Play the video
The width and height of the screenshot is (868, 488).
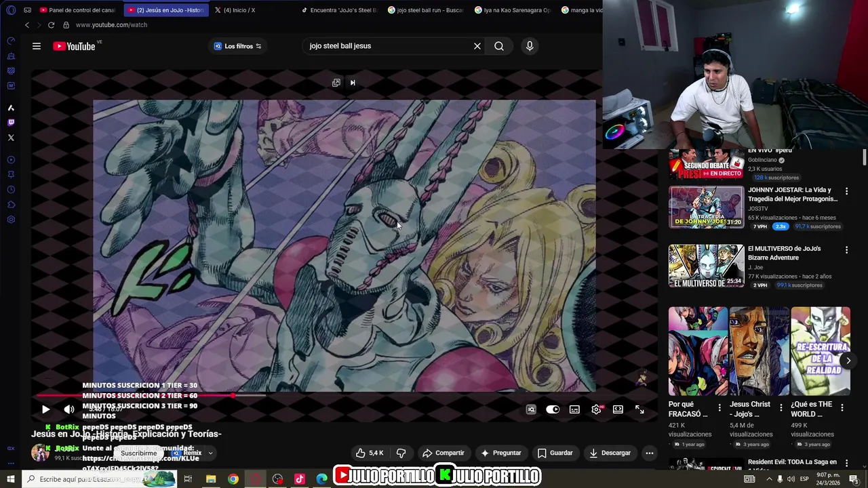point(45,409)
